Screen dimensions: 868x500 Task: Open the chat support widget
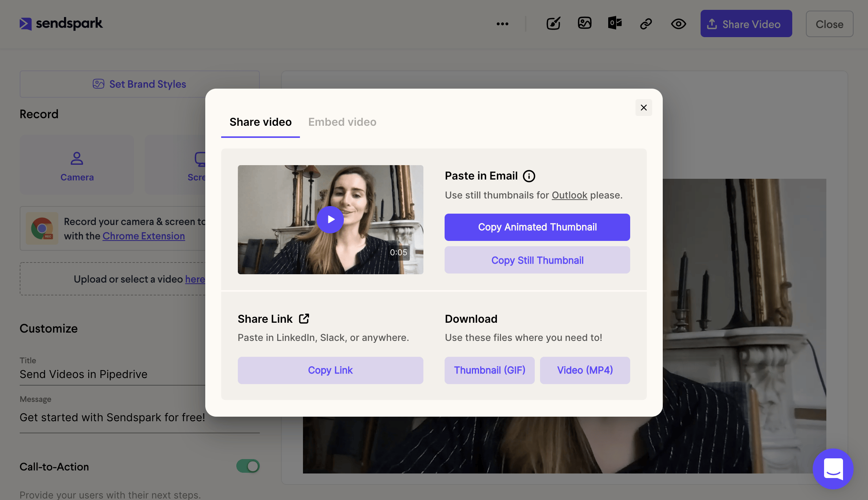pyautogui.click(x=833, y=469)
